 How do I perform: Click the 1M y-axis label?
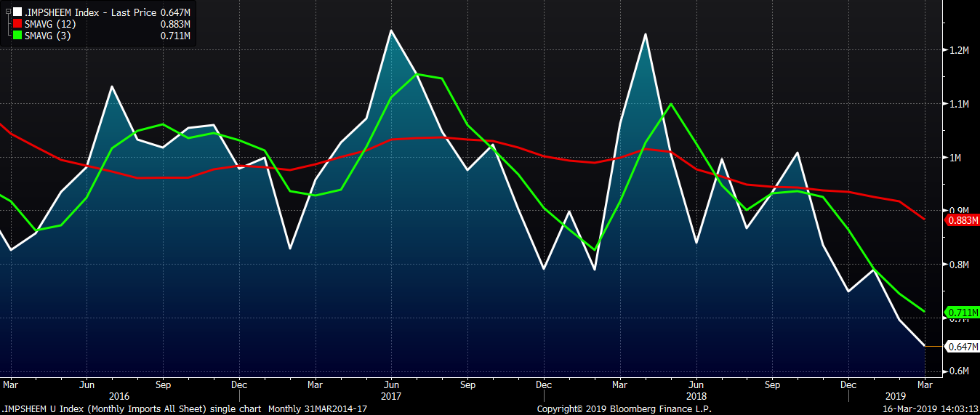tap(955, 158)
